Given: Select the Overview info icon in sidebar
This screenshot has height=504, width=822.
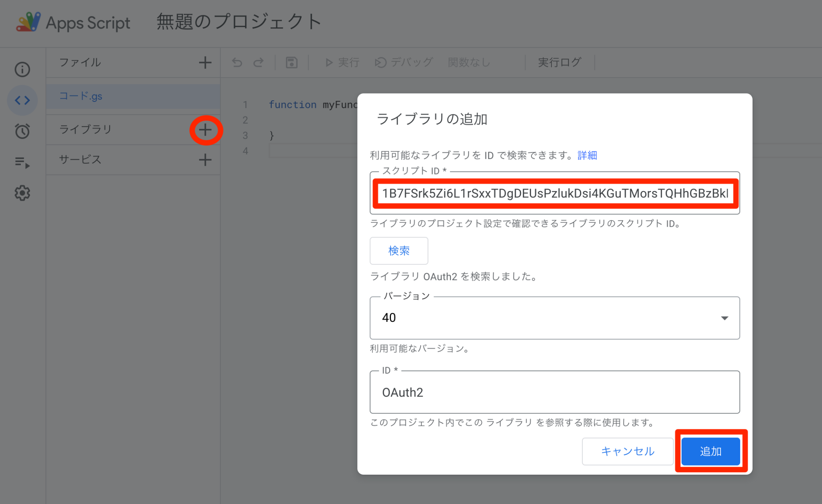Looking at the screenshot, I should pos(22,69).
